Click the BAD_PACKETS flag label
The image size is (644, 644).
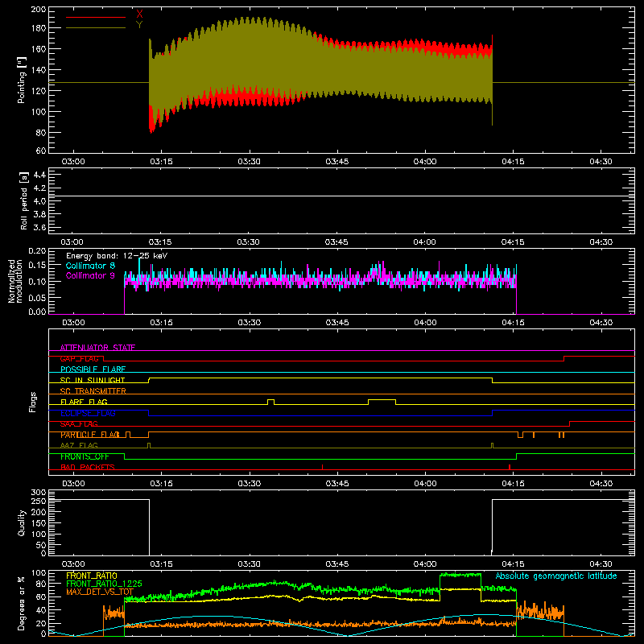tap(88, 467)
